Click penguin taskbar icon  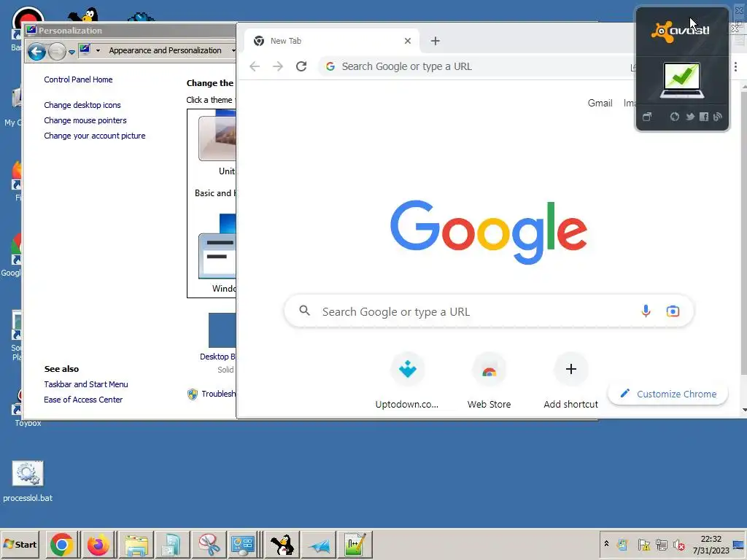pyautogui.click(x=282, y=545)
